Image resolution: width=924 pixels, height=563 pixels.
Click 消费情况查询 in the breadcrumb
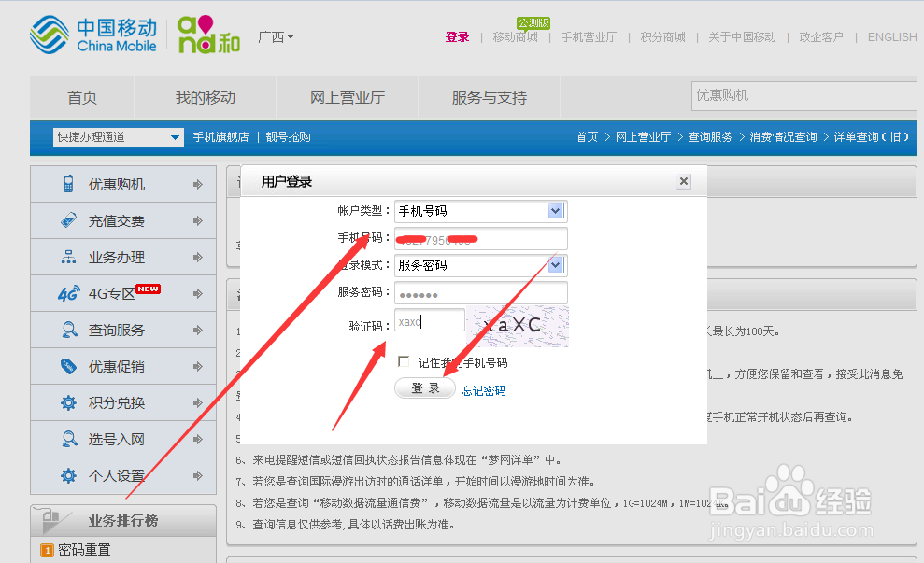(x=783, y=137)
